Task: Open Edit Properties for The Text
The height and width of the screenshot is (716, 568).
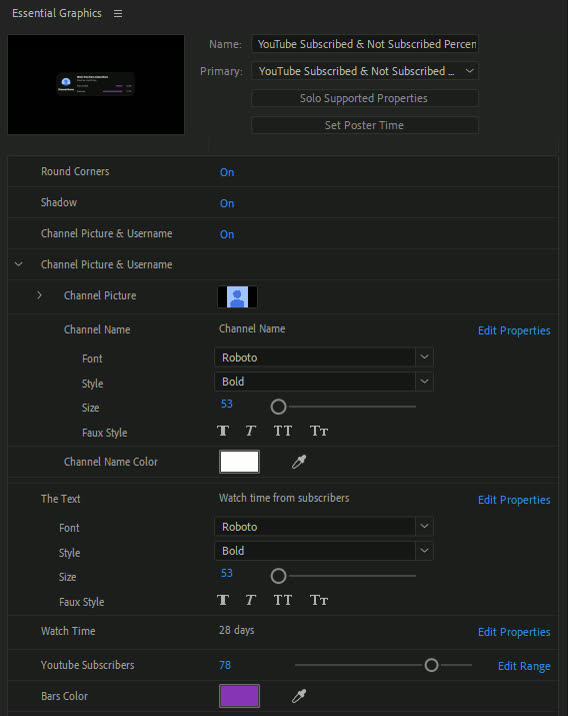Action: click(x=514, y=500)
